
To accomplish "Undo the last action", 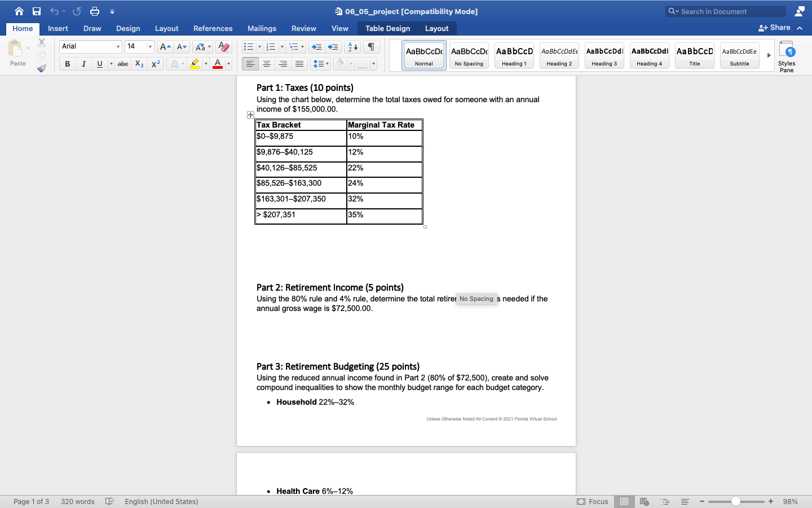I will pyautogui.click(x=54, y=11).
